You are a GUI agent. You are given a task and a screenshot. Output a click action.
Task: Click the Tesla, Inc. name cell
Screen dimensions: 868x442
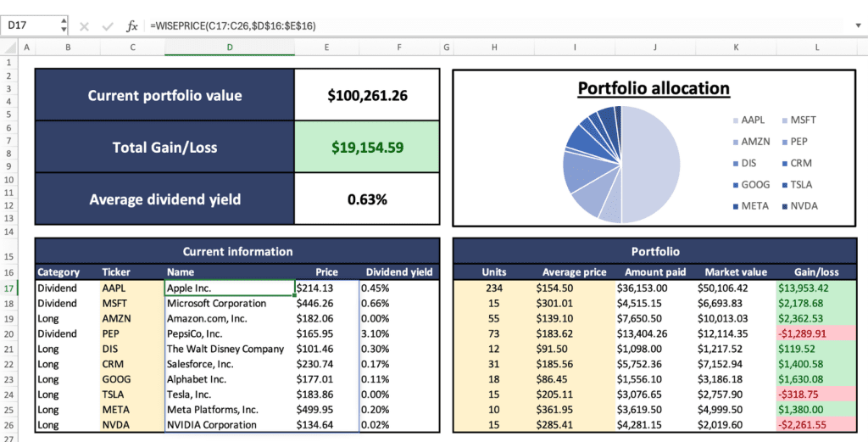coord(229,394)
